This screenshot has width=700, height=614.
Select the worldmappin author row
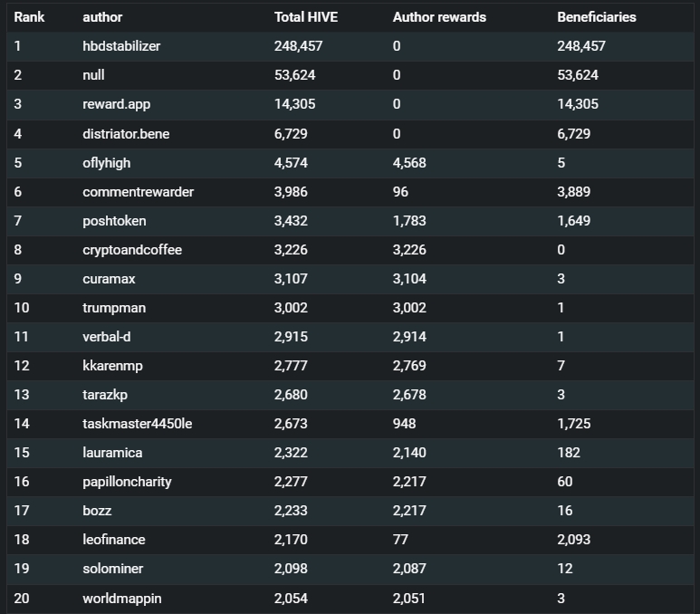tap(350, 599)
